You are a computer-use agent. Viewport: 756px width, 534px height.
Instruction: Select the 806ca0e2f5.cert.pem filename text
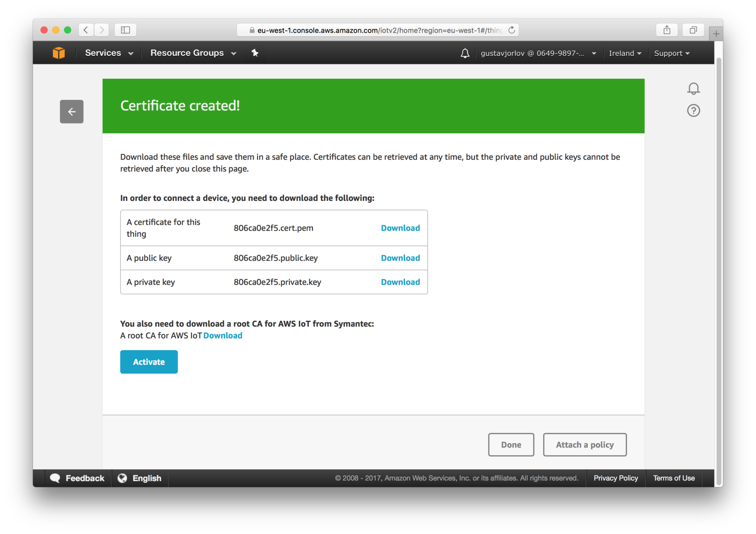point(273,228)
